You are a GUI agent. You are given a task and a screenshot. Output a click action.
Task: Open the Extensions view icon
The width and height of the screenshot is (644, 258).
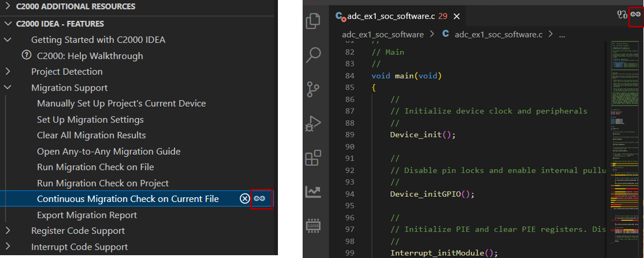tap(313, 158)
